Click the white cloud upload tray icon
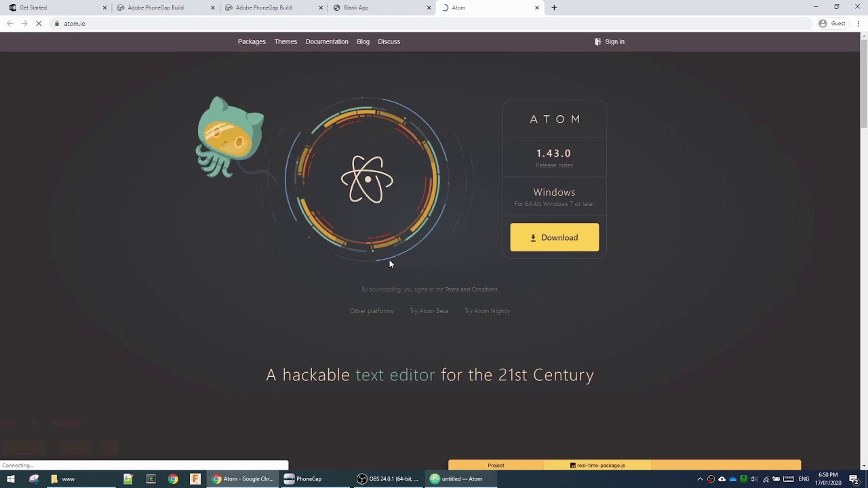The height and width of the screenshot is (488, 868). pyautogui.click(x=722, y=479)
